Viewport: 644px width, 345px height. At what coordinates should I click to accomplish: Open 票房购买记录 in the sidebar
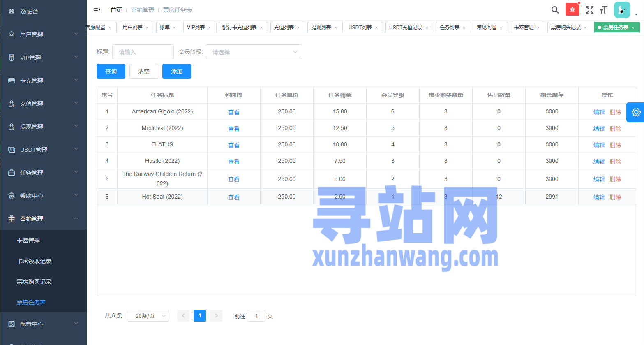tap(34, 282)
